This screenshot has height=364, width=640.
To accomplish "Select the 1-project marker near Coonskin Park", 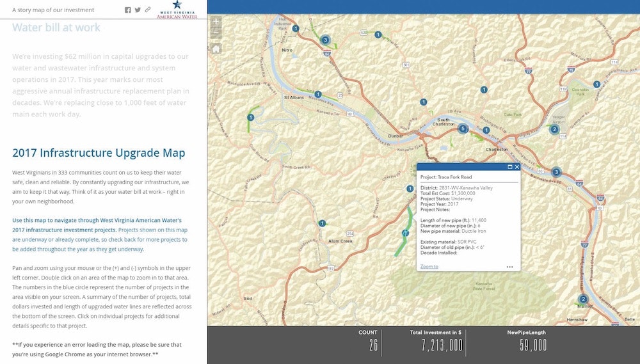I will (596, 84).
